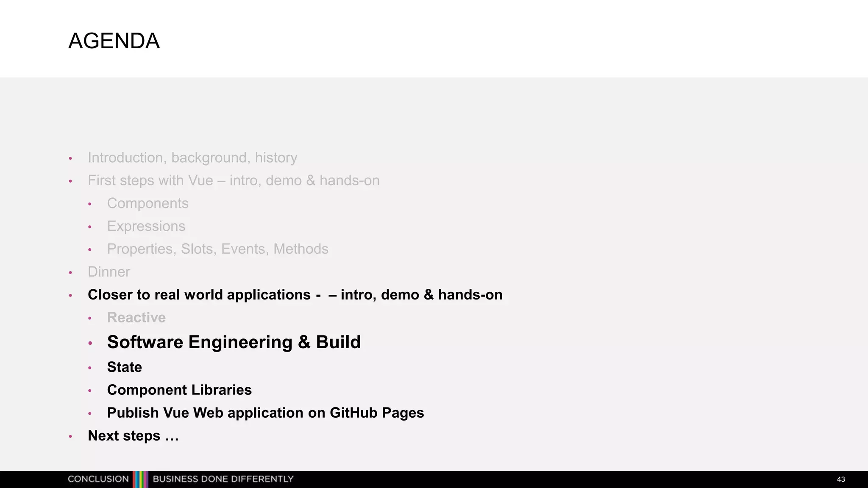
Task: Click the 'State' sub-item
Action: pyautogui.click(x=124, y=367)
